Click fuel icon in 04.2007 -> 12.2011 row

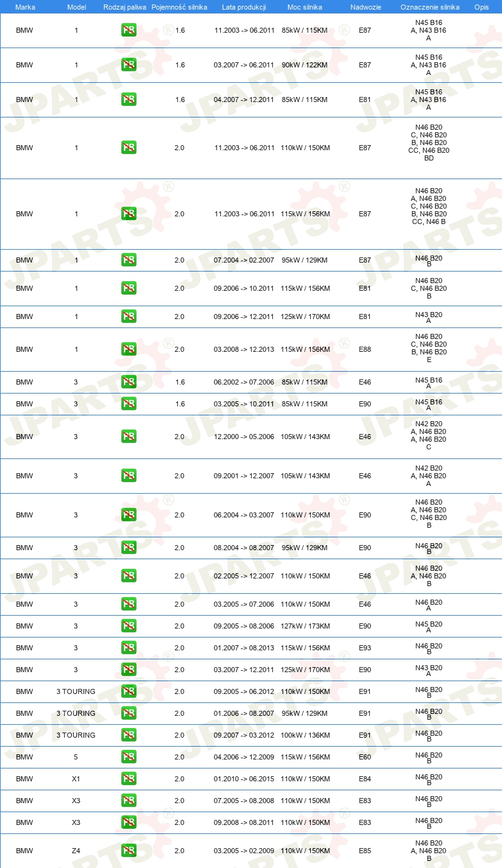point(129,100)
